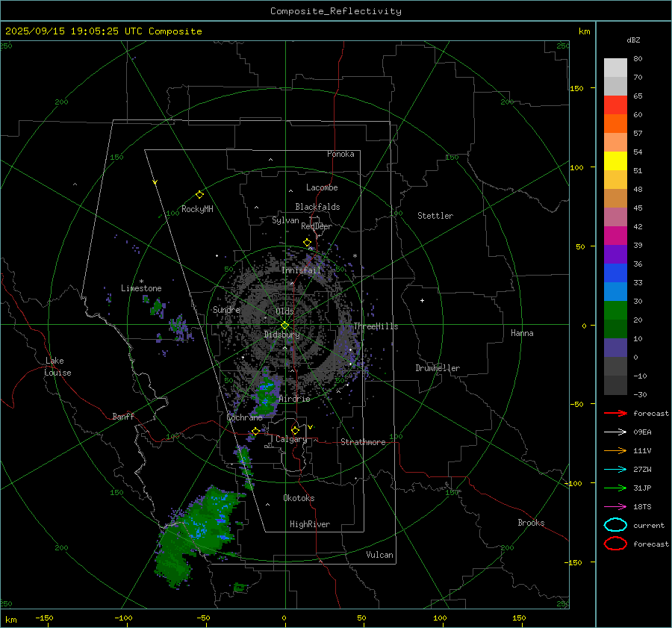Click the Drumheller city label
Image resolution: width=672 pixels, height=628 pixels.
click(x=438, y=368)
